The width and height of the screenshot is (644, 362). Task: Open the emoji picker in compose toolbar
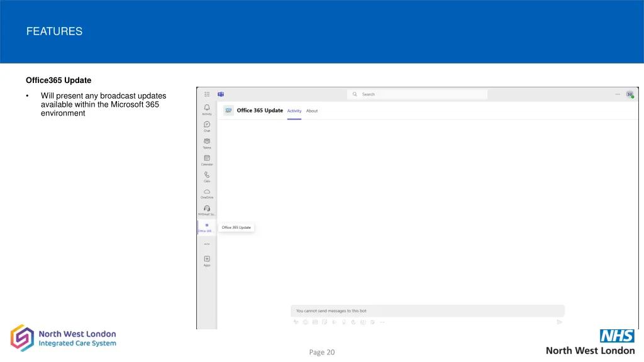[x=306, y=322]
